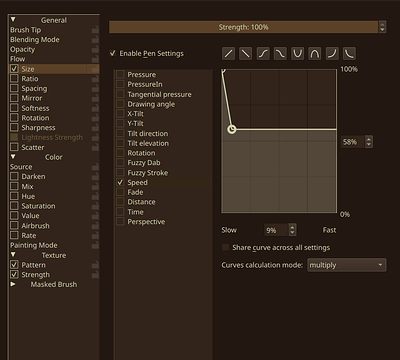Select the linear descending curve preset
400x360 pixels.
coord(246,53)
